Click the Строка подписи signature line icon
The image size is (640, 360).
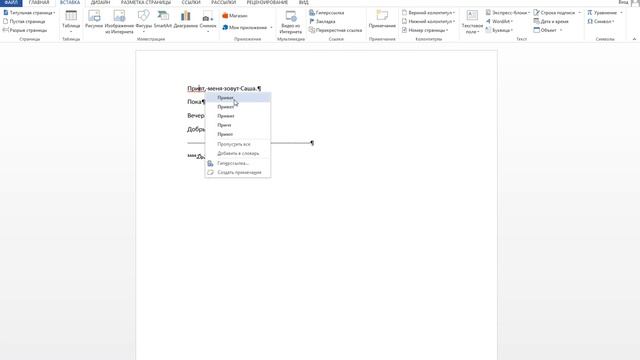click(536, 13)
